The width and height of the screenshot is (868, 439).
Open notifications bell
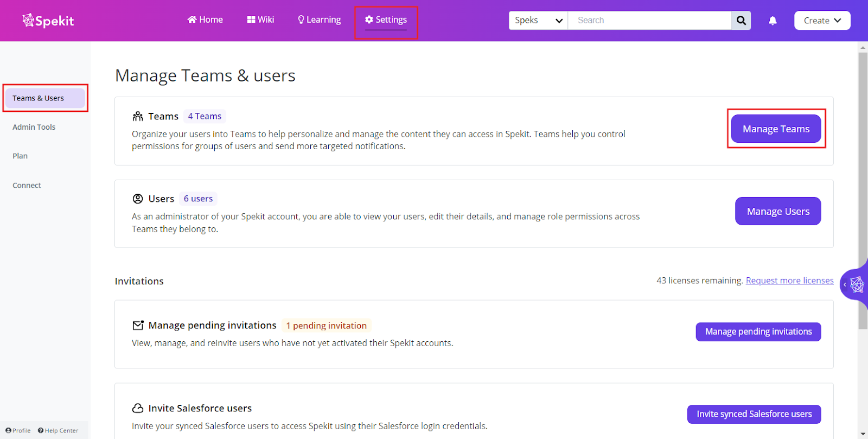[x=773, y=21]
